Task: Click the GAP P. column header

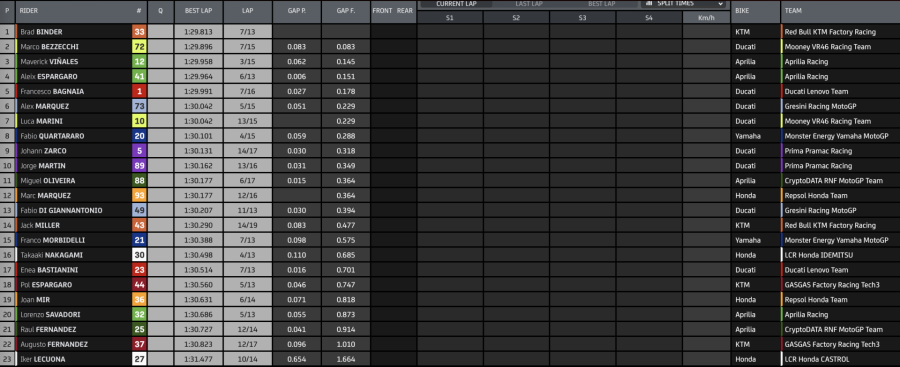Action: (297, 11)
